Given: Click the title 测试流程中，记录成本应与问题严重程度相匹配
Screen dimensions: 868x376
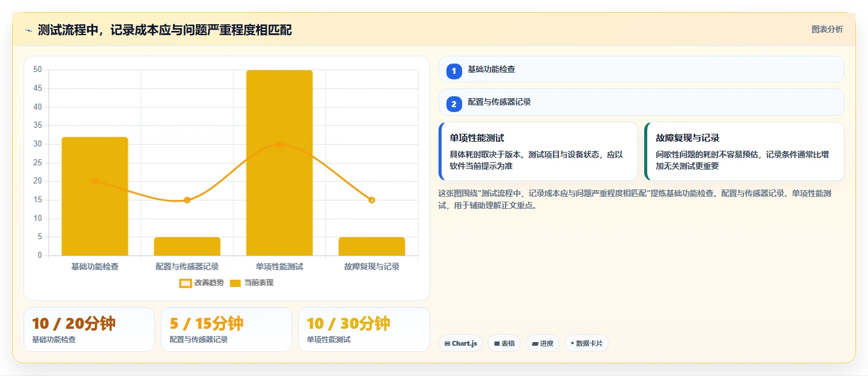Looking at the screenshot, I should (x=165, y=30).
